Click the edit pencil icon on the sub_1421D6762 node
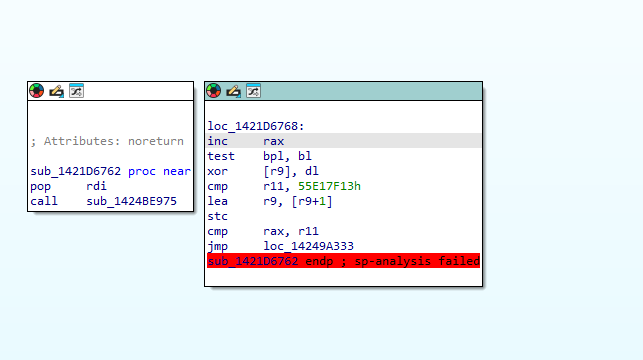The height and width of the screenshot is (360, 643). 56,91
